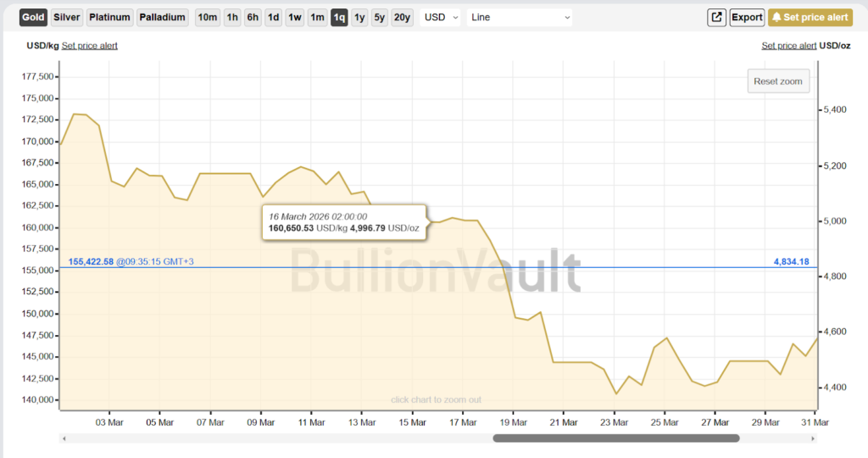The width and height of the screenshot is (868, 458).
Task: Click the Reset zoom button
Action: tap(778, 81)
